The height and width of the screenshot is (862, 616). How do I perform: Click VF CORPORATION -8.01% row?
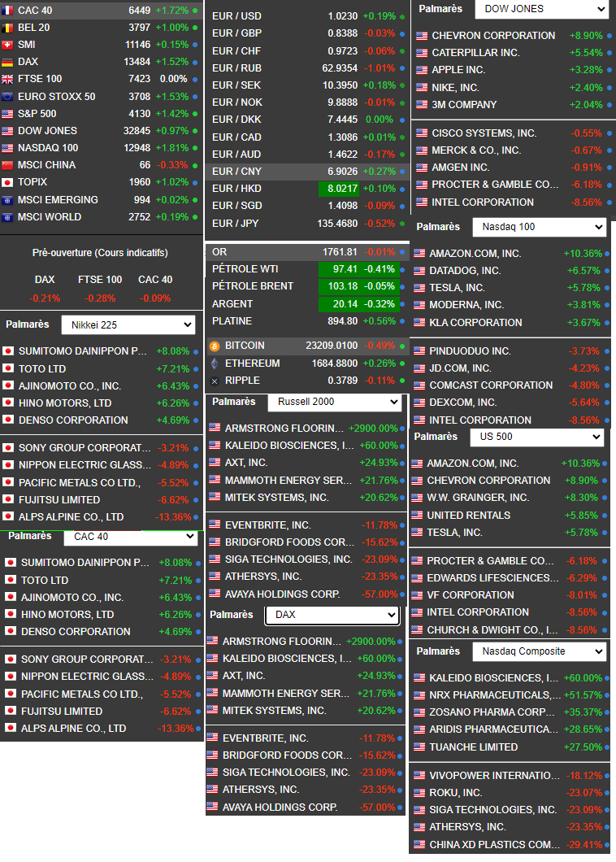coord(510,594)
